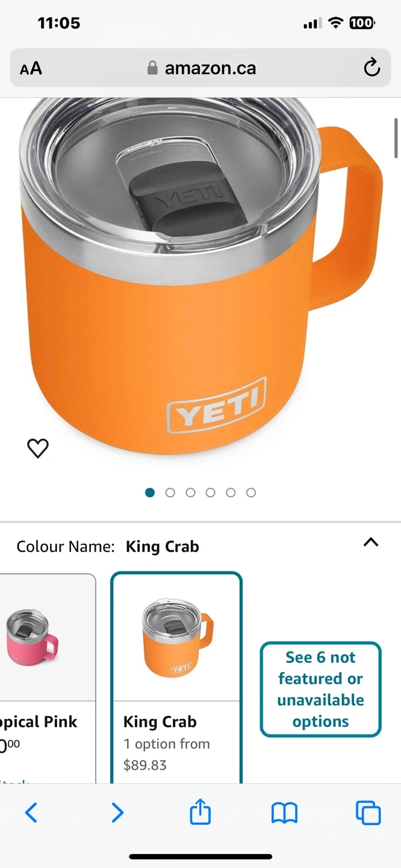The height and width of the screenshot is (868, 401).
Task: Choose the Tropical Pink colour option
Action: pyautogui.click(x=48, y=678)
